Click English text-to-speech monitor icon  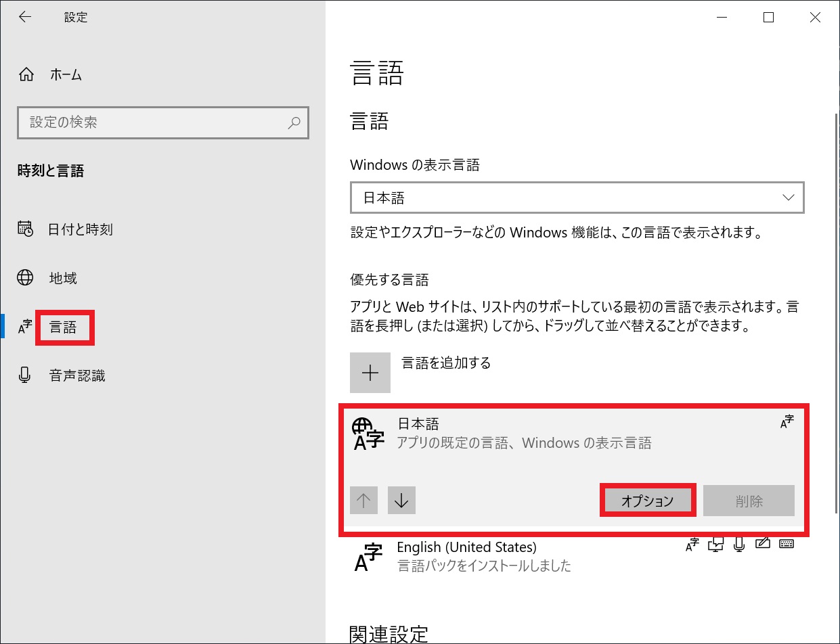(716, 544)
